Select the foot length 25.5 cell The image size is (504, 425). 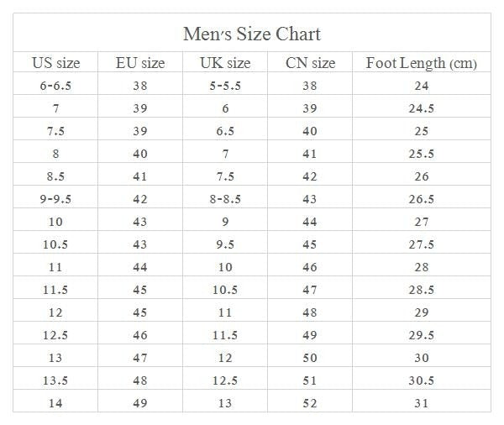422,154
